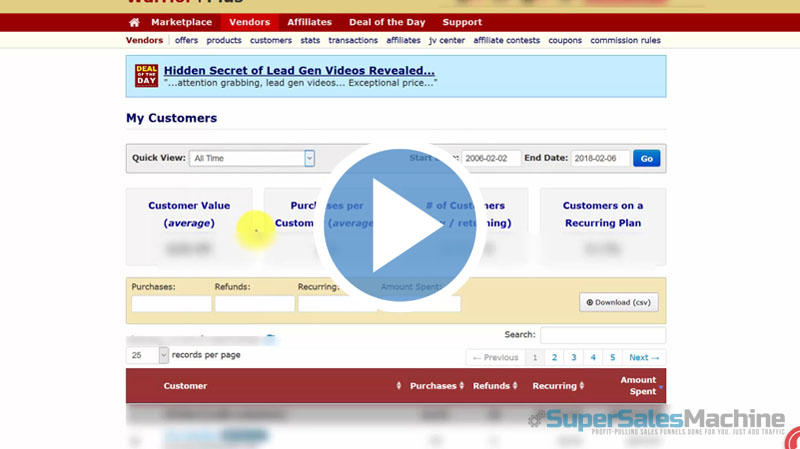This screenshot has width=800, height=449.
Task: Open the Quick View 'All Time' dropdown
Action: pos(253,158)
